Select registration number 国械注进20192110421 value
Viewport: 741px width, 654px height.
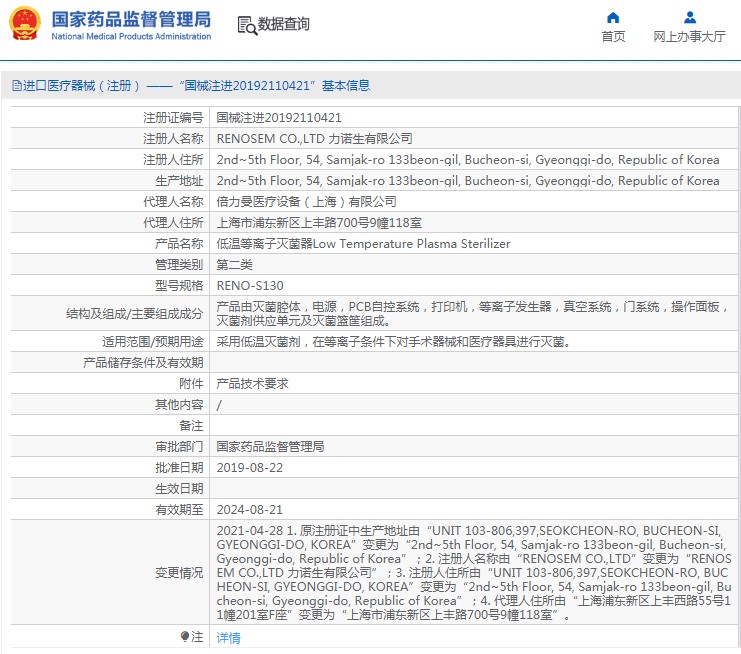(279, 117)
